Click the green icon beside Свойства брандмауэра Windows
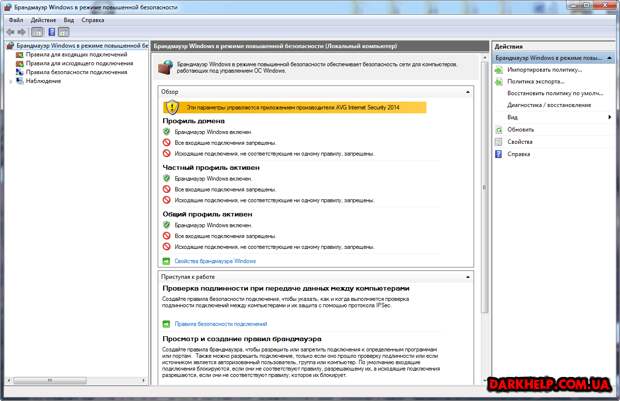Image resolution: width=620 pixels, height=401 pixels. pos(166,261)
